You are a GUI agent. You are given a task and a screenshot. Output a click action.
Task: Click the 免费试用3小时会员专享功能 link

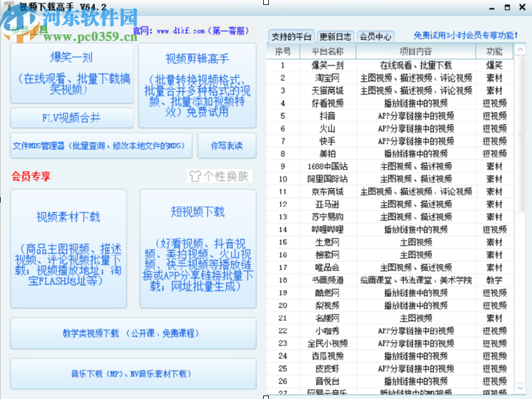(x=466, y=35)
